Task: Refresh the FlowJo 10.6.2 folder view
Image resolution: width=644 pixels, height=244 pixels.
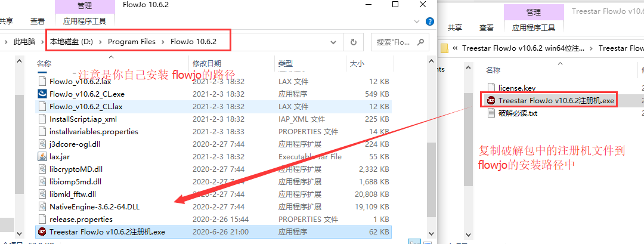Action: [x=353, y=42]
